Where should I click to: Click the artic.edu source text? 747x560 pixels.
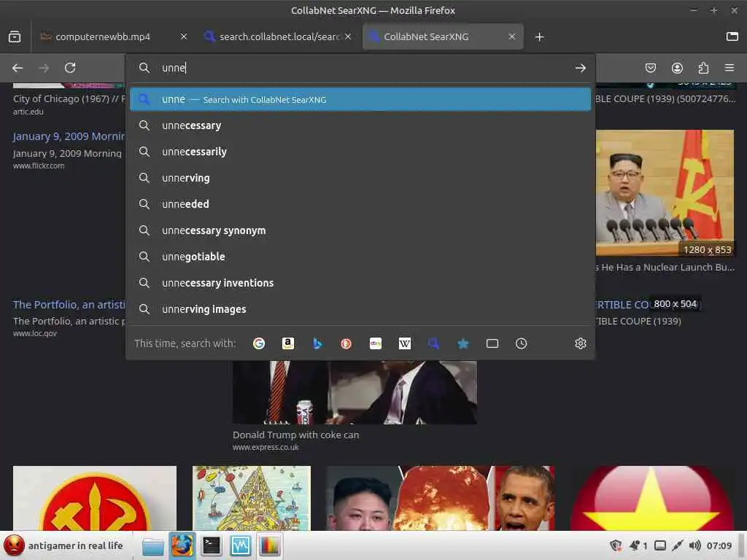[28, 112]
